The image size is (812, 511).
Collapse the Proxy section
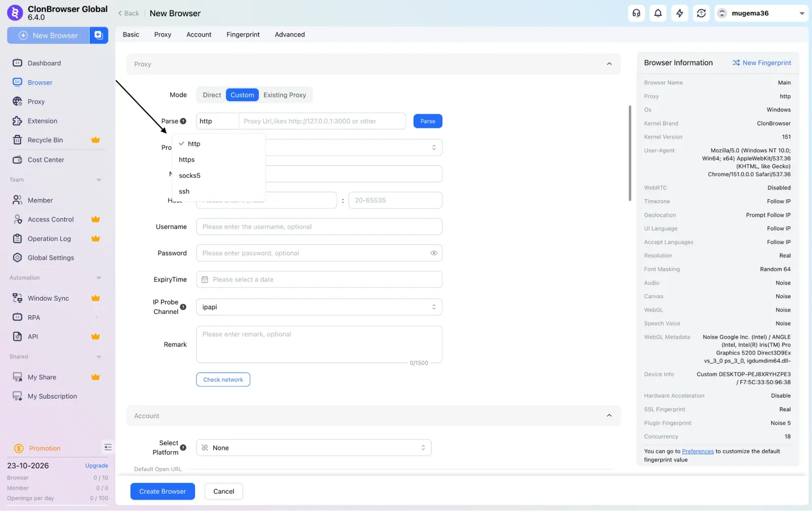(x=609, y=64)
